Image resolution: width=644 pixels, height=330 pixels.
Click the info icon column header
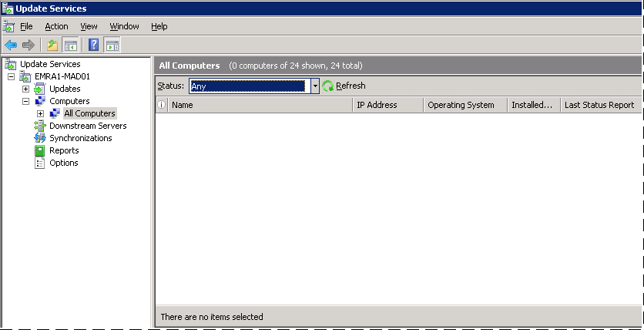tap(162, 105)
